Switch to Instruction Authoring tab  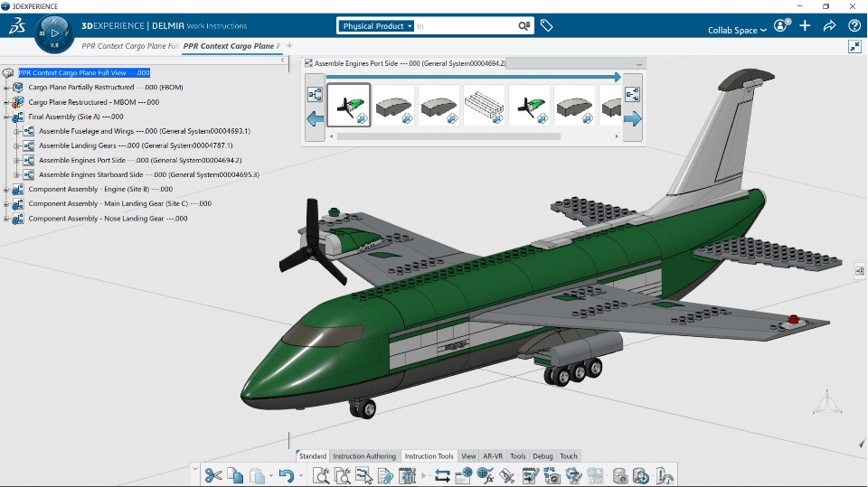click(364, 456)
